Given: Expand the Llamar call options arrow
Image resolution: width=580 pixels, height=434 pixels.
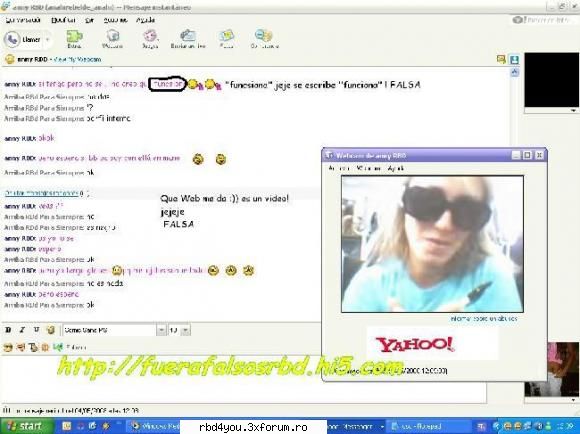Looking at the screenshot, I should point(47,40).
